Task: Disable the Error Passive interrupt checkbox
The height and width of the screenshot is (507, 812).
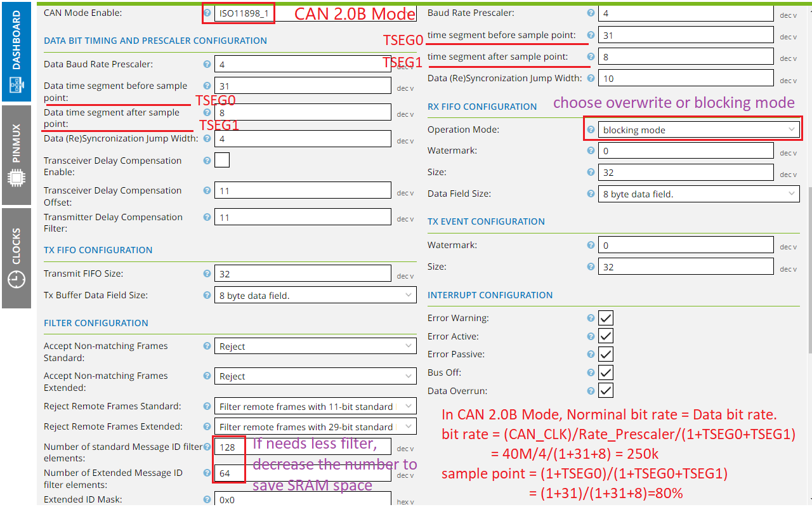Action: (606, 354)
